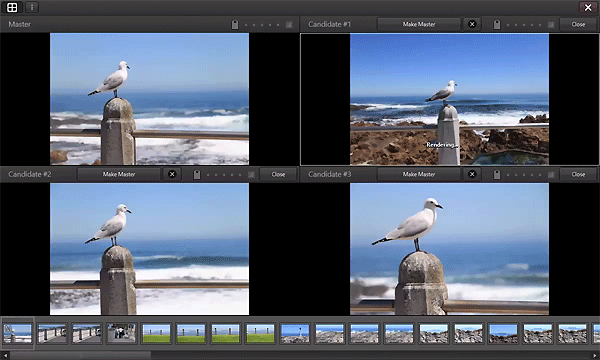The width and height of the screenshot is (600, 360).
Task: Close the Candidate #1 pane
Action: coord(578,24)
